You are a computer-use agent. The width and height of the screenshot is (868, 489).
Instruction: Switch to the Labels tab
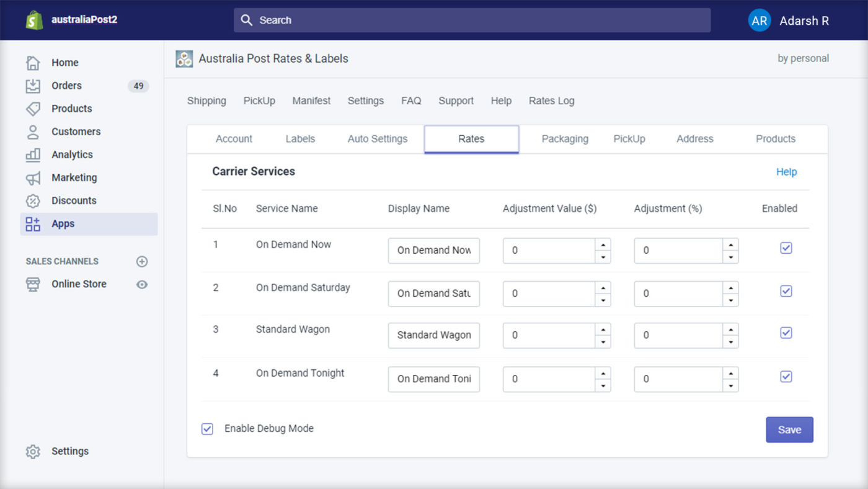(300, 139)
